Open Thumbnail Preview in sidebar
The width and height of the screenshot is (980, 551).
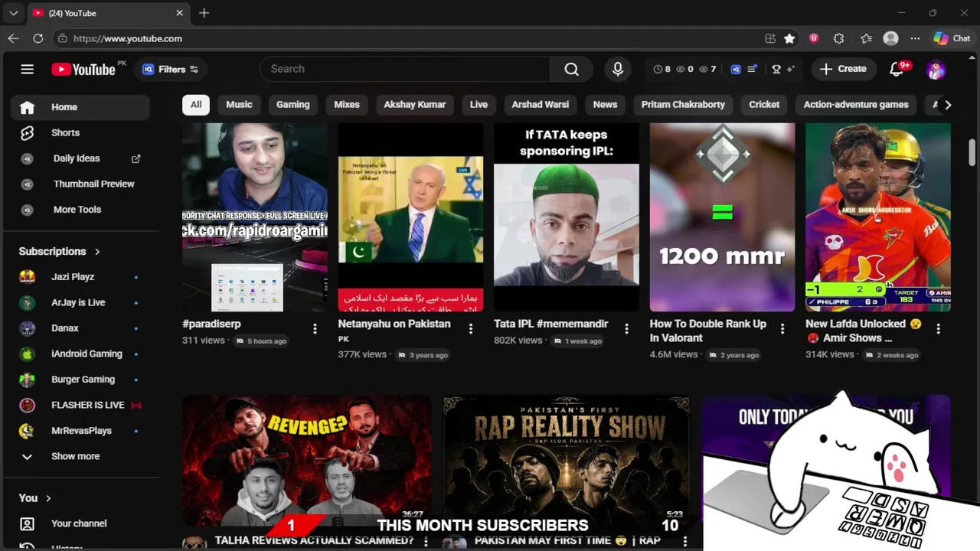[80, 184]
